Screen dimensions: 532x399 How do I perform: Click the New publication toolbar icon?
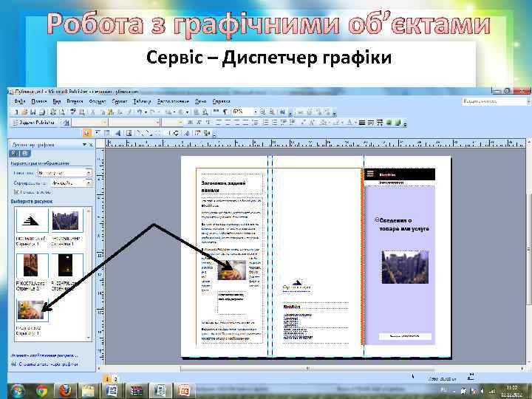(x=16, y=112)
